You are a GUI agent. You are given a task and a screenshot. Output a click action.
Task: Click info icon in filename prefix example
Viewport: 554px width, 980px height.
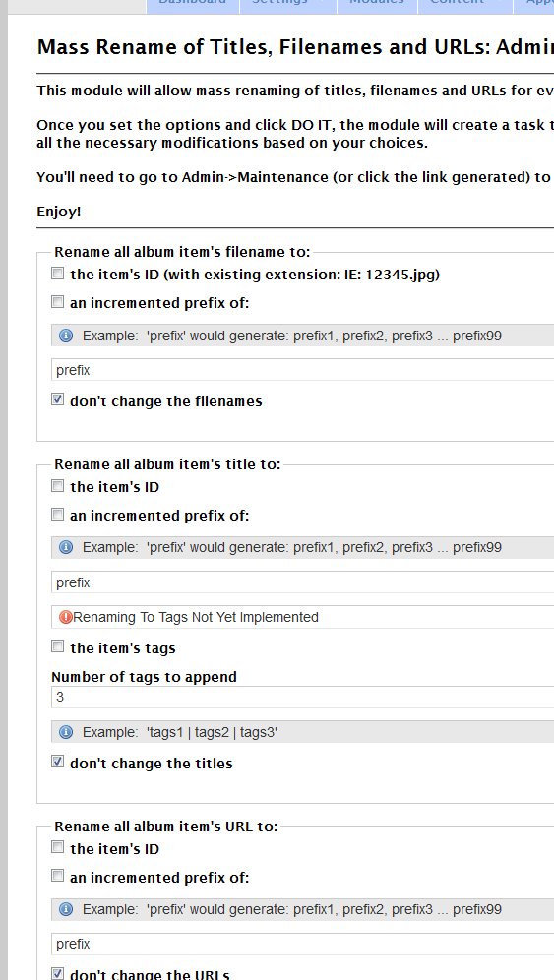click(66, 336)
